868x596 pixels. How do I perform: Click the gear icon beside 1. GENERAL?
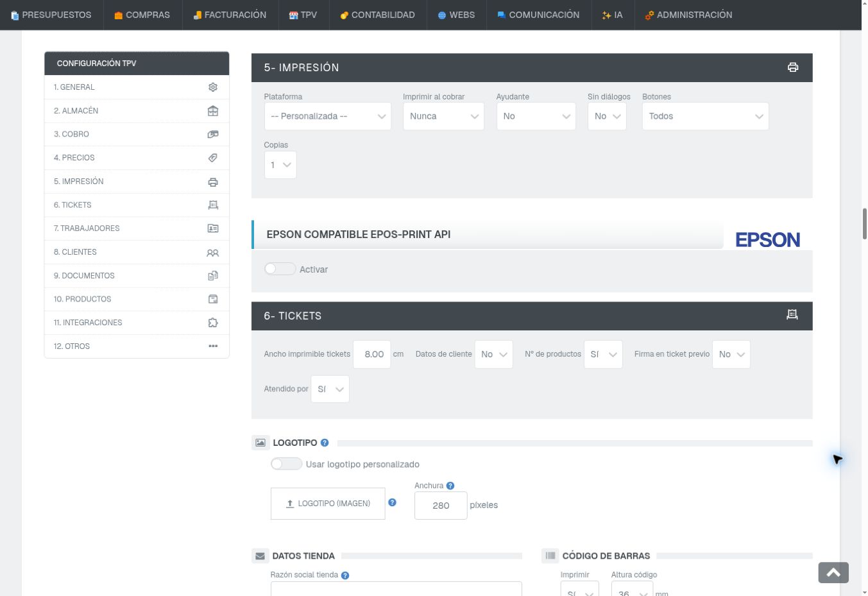tap(213, 87)
